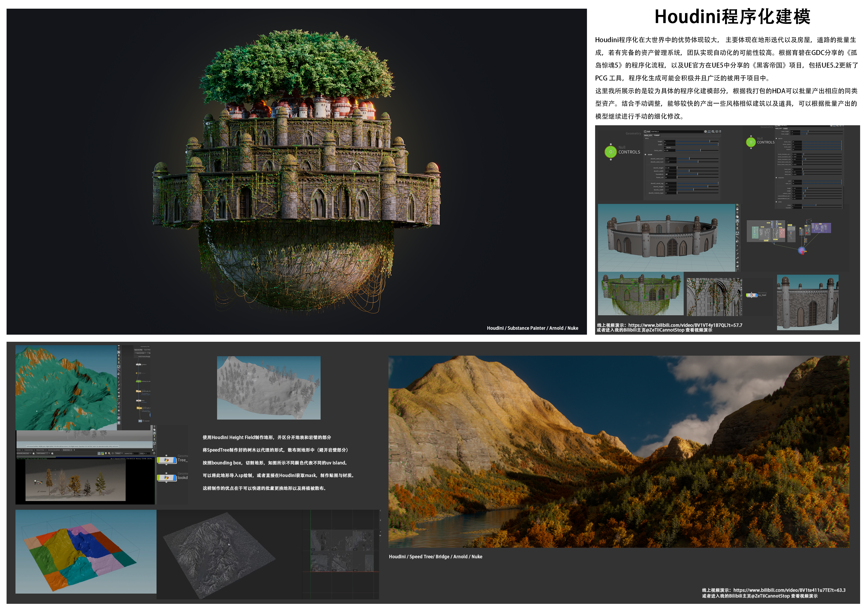Collapse the DOOR parameter group

pos(645,155)
